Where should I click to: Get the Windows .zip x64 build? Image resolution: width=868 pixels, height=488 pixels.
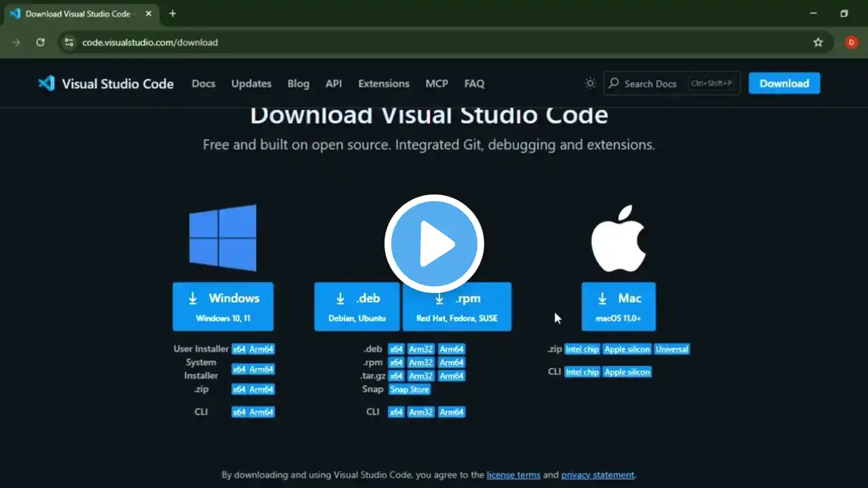click(x=239, y=390)
